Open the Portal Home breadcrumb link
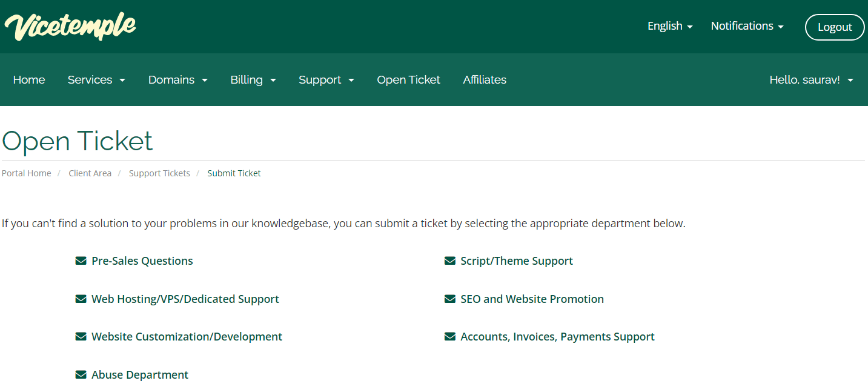 click(x=26, y=173)
